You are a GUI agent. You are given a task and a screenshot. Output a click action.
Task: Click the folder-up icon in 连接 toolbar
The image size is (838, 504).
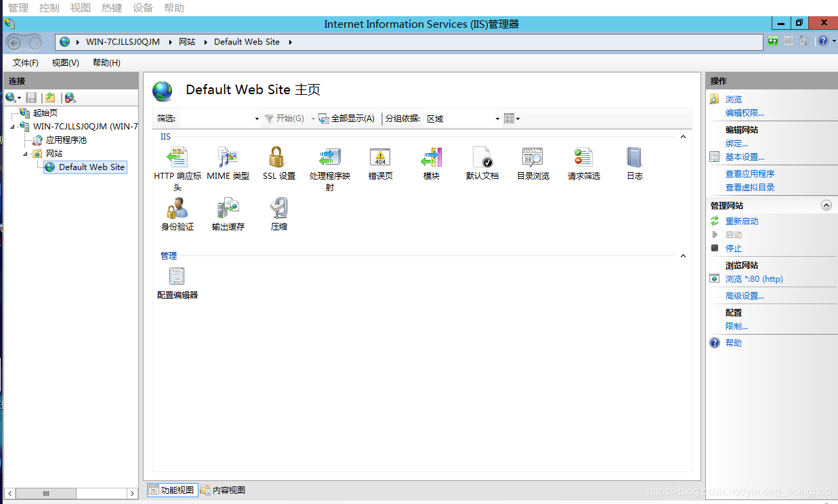tap(50, 98)
